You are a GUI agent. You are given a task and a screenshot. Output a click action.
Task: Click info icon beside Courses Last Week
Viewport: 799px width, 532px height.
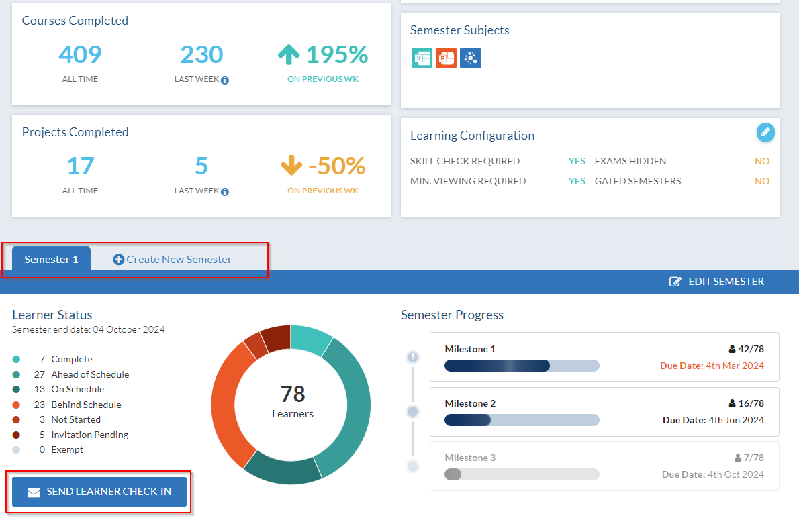pos(225,81)
